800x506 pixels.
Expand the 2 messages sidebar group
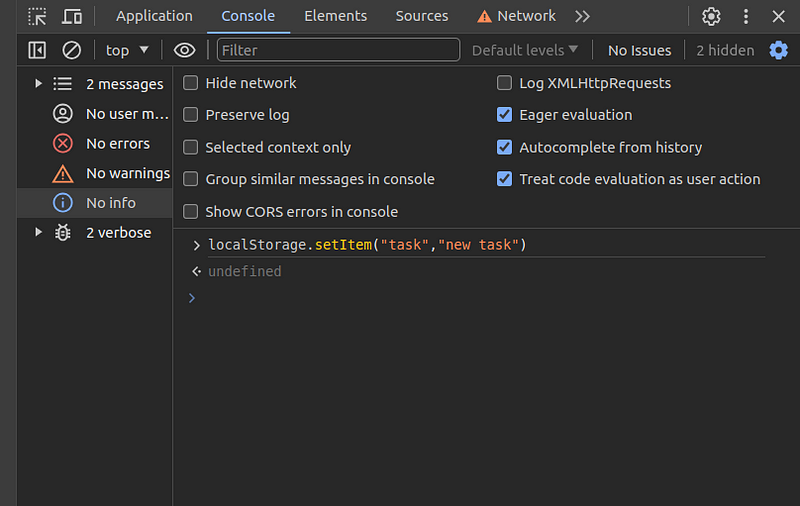[39, 84]
